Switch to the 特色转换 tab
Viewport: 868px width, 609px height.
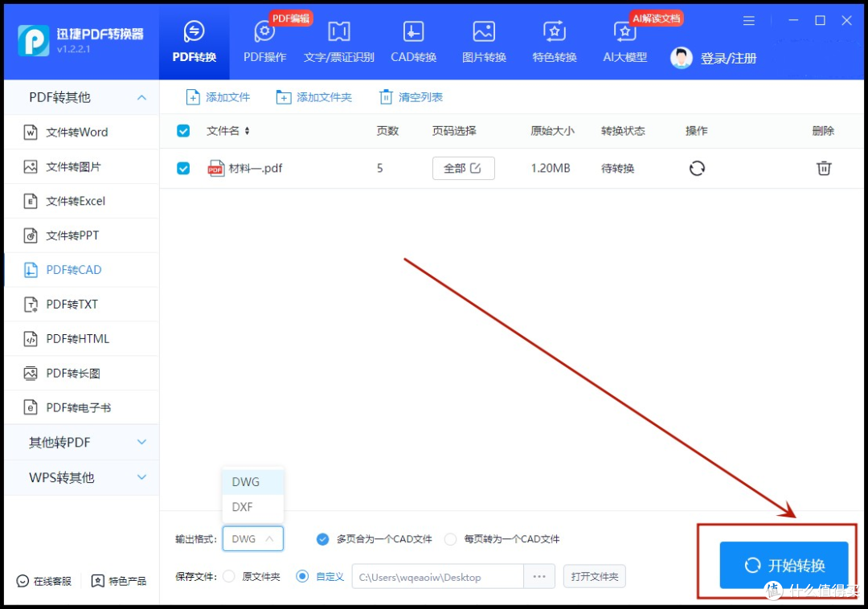click(x=554, y=43)
